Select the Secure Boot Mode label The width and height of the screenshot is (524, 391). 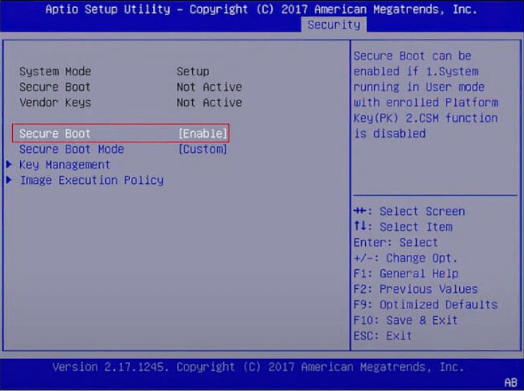pyautogui.click(x=72, y=149)
